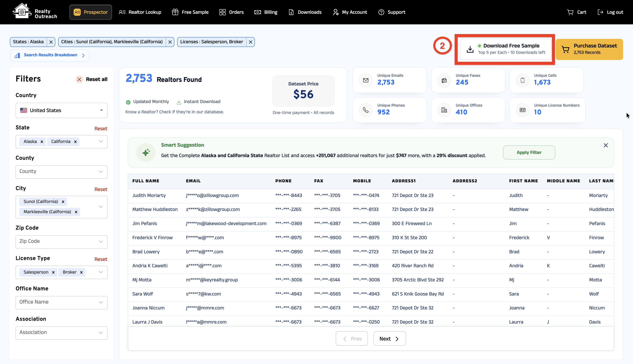633x364 pixels.
Task: Dismiss the Smart Suggestion banner
Action: point(605,145)
